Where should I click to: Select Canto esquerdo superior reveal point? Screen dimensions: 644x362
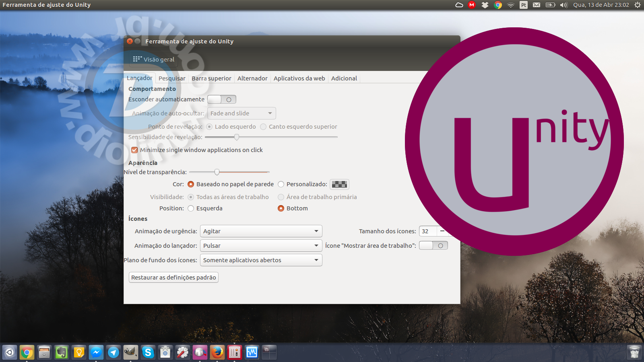pyautogui.click(x=263, y=127)
